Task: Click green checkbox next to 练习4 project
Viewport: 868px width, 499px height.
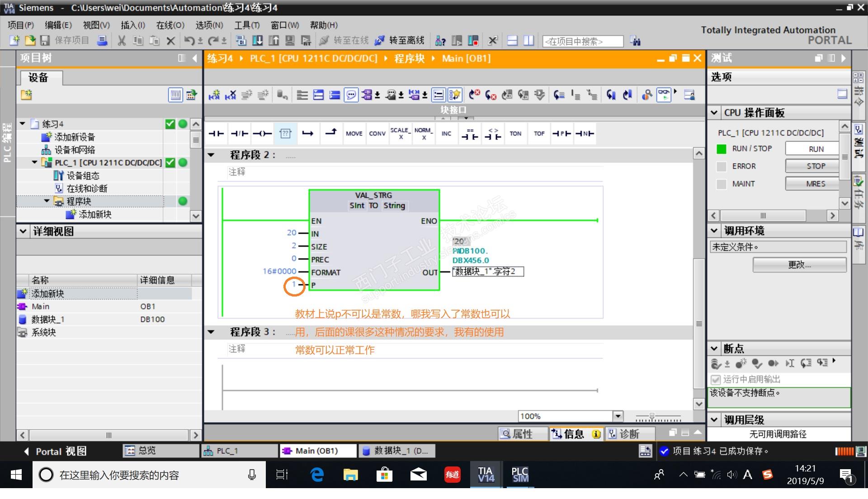Action: (170, 124)
